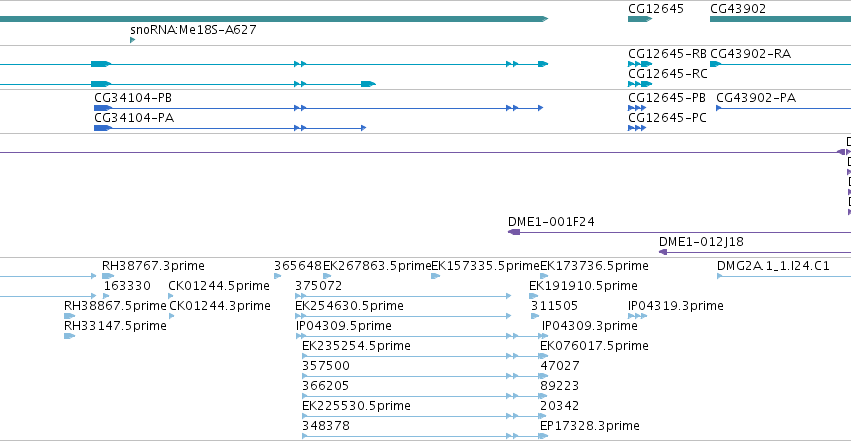Viewport: 851px width, 441px height.
Task: Click the EK157335.5prime arrow glyph
Action: click(435, 276)
